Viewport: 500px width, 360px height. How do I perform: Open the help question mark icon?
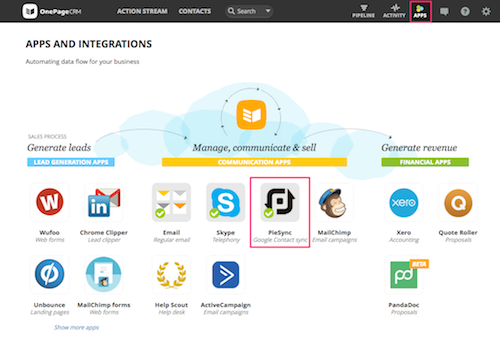465,12
